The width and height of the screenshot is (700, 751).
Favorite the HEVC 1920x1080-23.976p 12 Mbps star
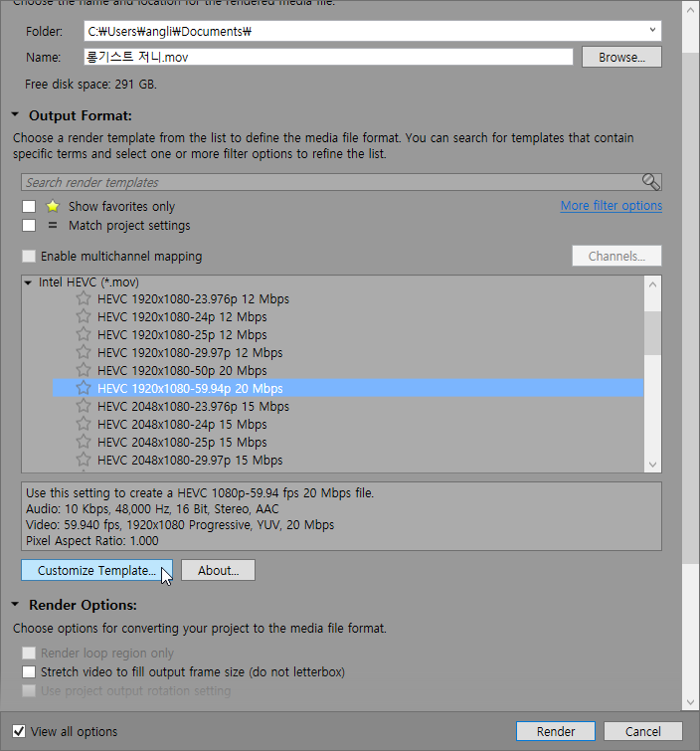84,298
